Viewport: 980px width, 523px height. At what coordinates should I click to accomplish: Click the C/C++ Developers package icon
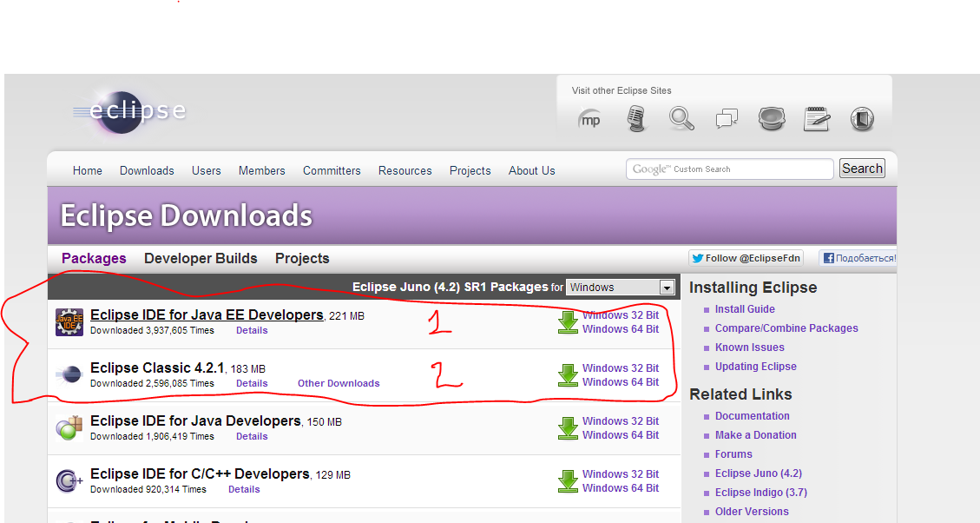pyautogui.click(x=69, y=481)
